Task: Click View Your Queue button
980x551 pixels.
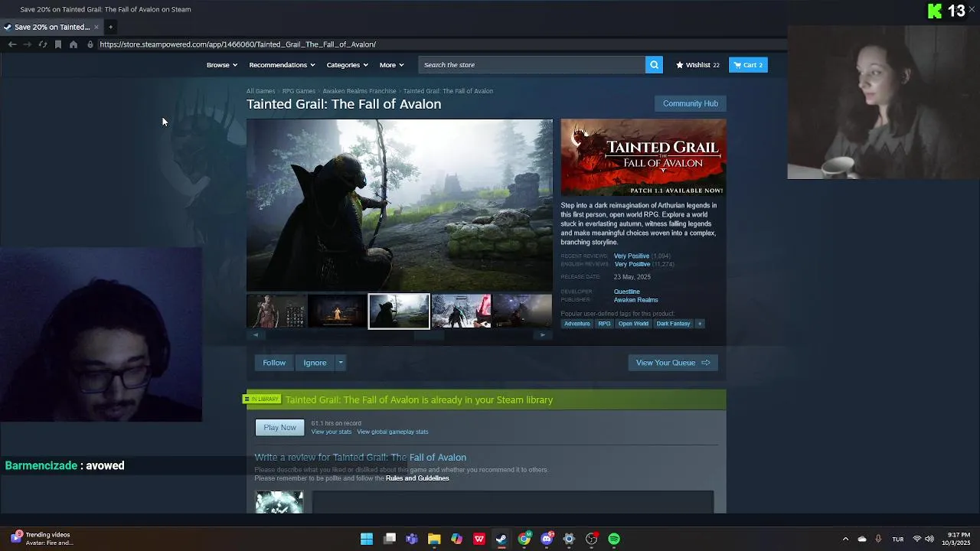Action: pos(673,363)
